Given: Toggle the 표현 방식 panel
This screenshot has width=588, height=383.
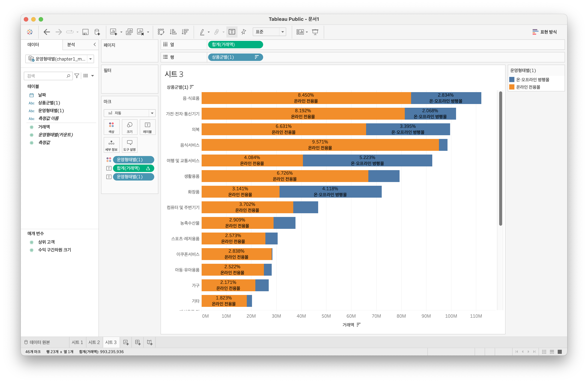Looking at the screenshot, I should 544,32.
